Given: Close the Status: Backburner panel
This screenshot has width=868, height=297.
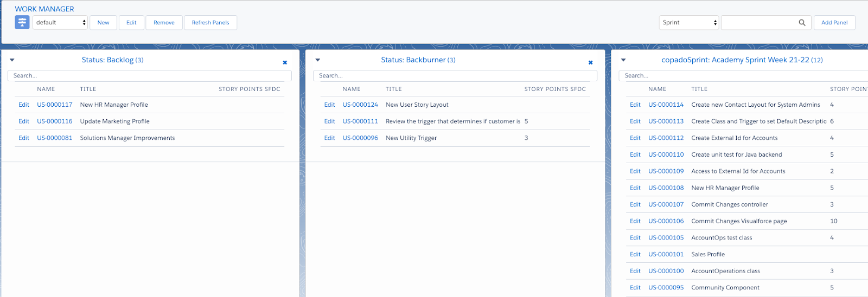Looking at the screenshot, I should pos(591,63).
